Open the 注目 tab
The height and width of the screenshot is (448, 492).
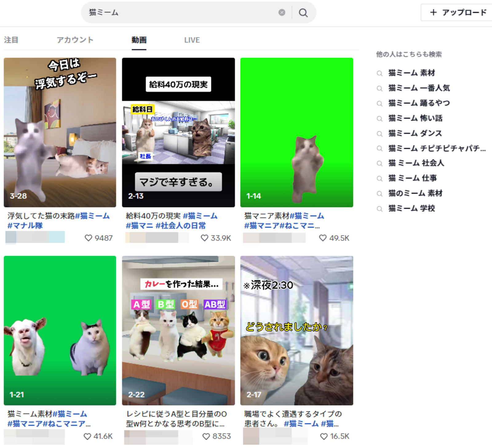pyautogui.click(x=11, y=40)
